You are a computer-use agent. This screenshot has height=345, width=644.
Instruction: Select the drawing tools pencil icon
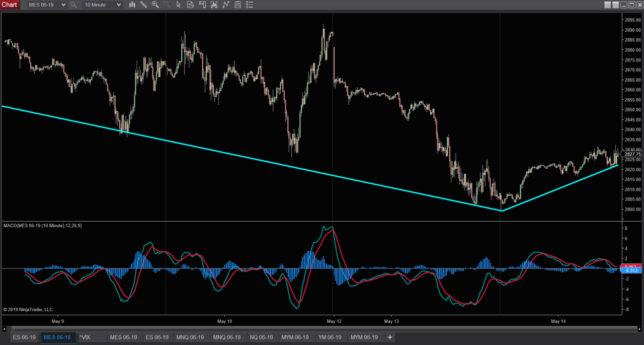143,5
